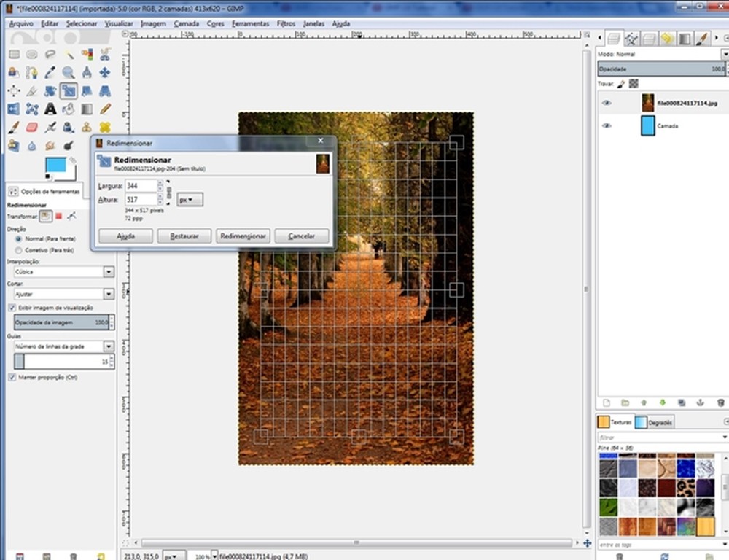This screenshot has width=729, height=560.
Task: Toggle lock alpha channel on the layer
Action: [x=634, y=84]
